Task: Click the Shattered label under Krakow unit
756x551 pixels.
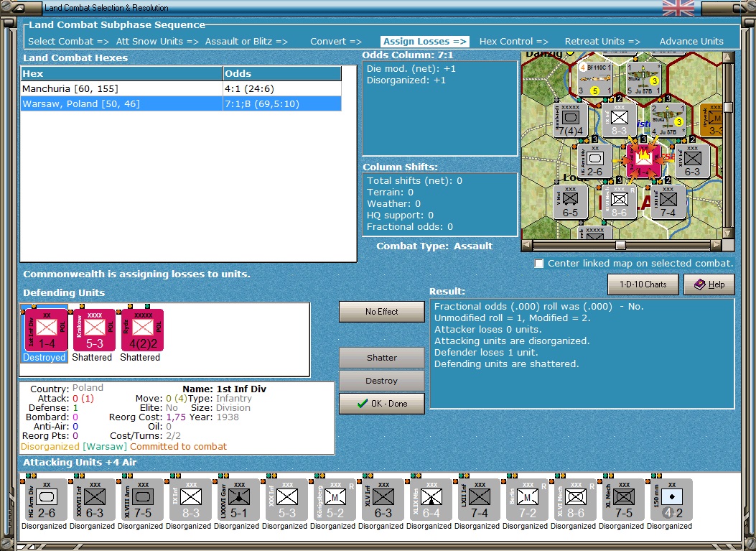Action: pyautogui.click(x=92, y=358)
